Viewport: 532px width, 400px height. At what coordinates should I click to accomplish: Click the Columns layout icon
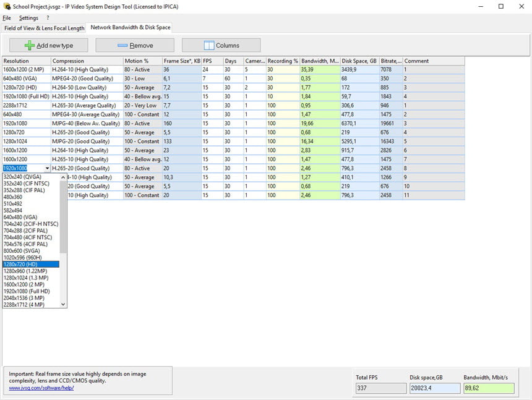pos(209,45)
